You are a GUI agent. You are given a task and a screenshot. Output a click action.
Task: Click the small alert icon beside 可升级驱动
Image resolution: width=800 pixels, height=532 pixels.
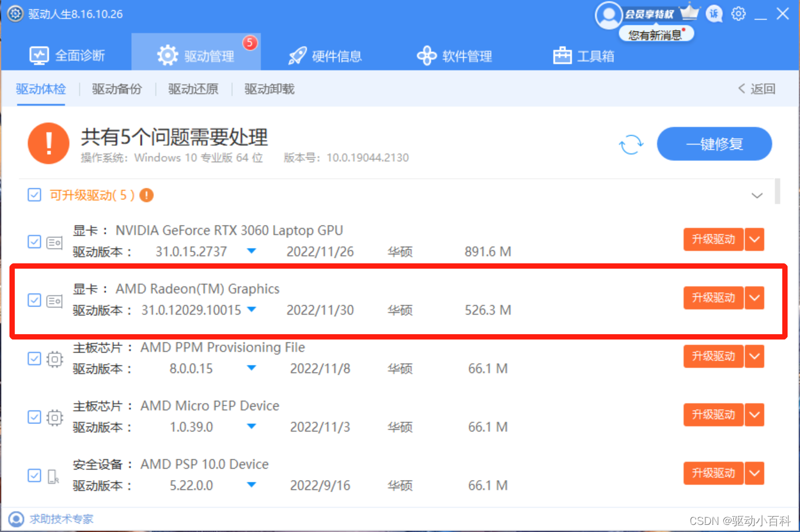click(147, 195)
